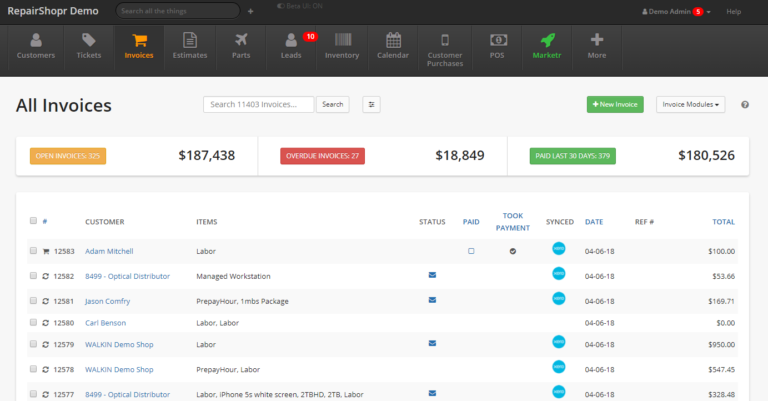Open Help in top bar
The image size is (768, 401).
pos(733,11)
